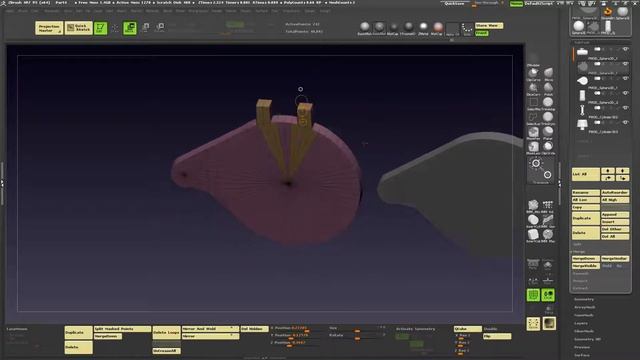This screenshot has width=640, height=360.
Task: Collapse the Merge section
Action: click(579, 251)
